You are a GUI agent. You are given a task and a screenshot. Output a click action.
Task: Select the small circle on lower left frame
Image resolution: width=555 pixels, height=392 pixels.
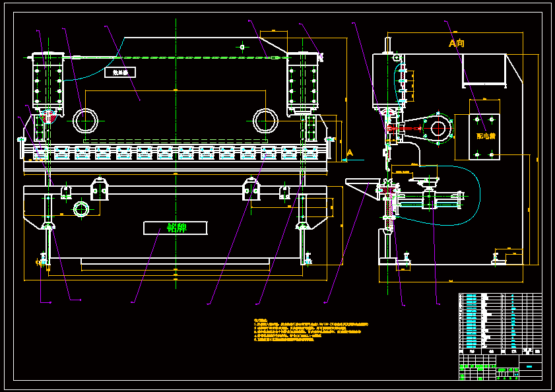[81, 209]
